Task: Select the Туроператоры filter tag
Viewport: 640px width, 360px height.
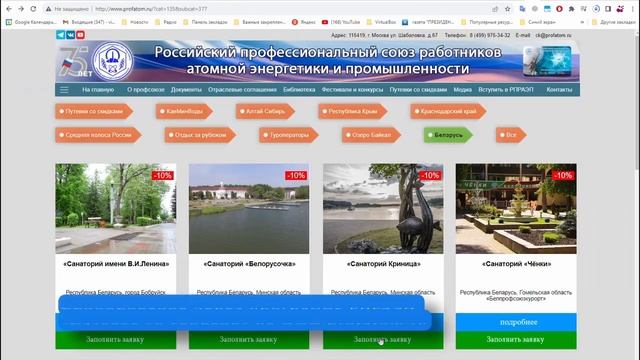Action: (289, 135)
